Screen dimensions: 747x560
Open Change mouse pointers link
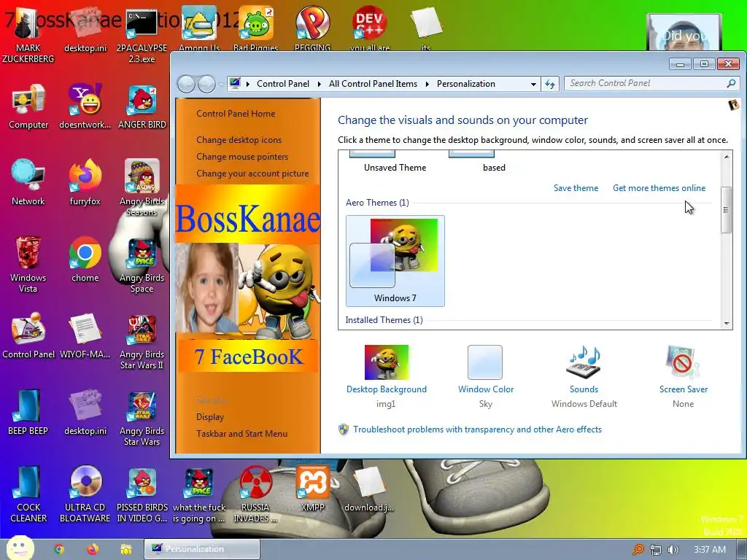(x=242, y=157)
